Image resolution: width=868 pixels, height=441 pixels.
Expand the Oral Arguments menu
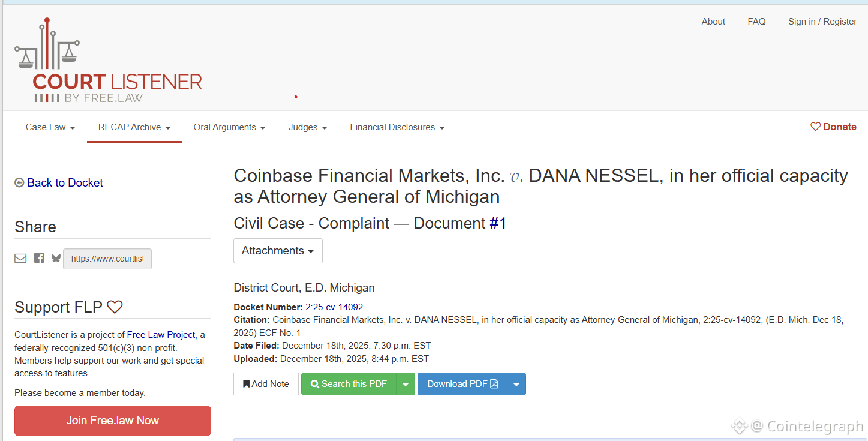(x=230, y=127)
